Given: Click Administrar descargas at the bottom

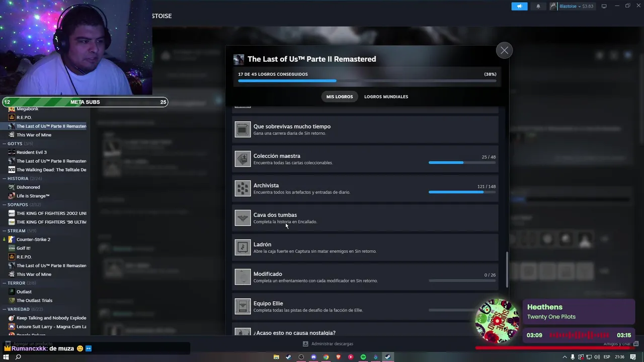Looking at the screenshot, I should coord(328,344).
